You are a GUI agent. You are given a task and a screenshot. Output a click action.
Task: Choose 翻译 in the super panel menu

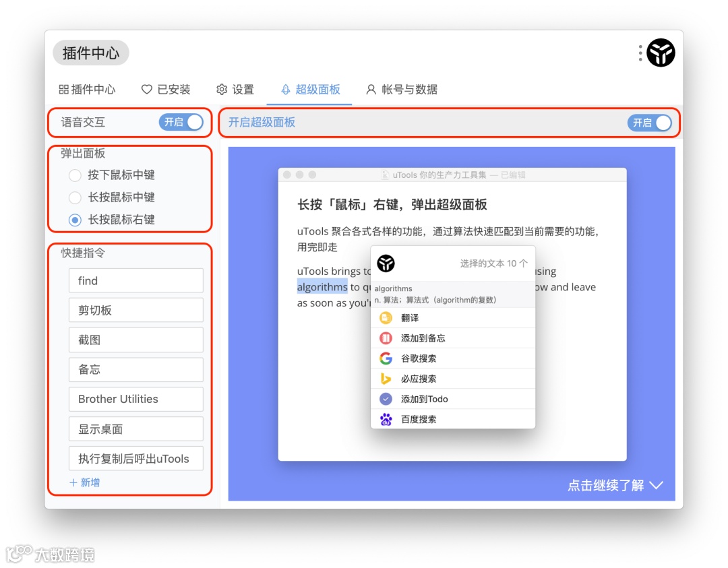click(453, 318)
